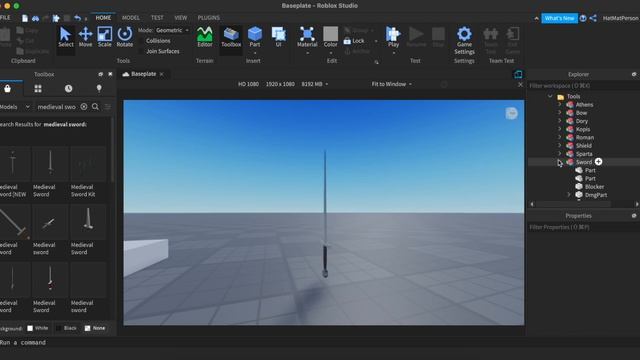640x360 pixels.
Task: Open the Models category dropdown
Action: coord(15,107)
